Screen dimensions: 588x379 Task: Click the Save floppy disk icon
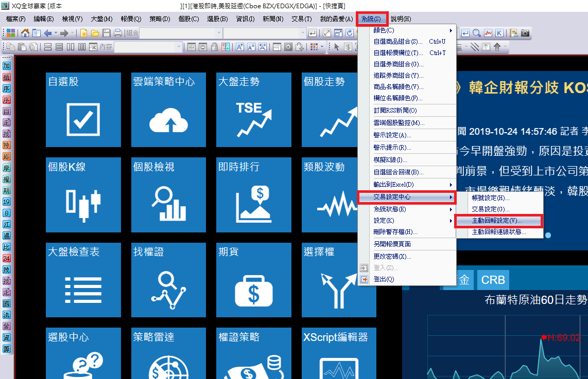coord(106,33)
